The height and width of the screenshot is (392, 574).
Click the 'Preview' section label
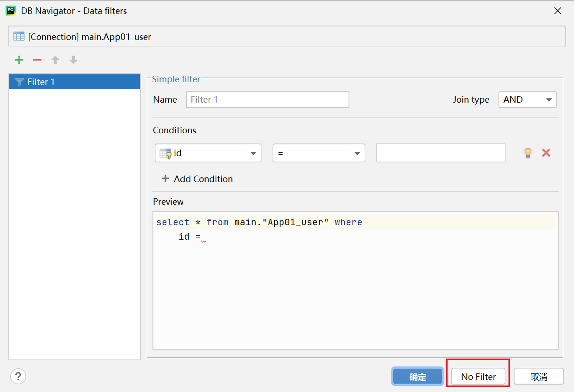coord(168,202)
